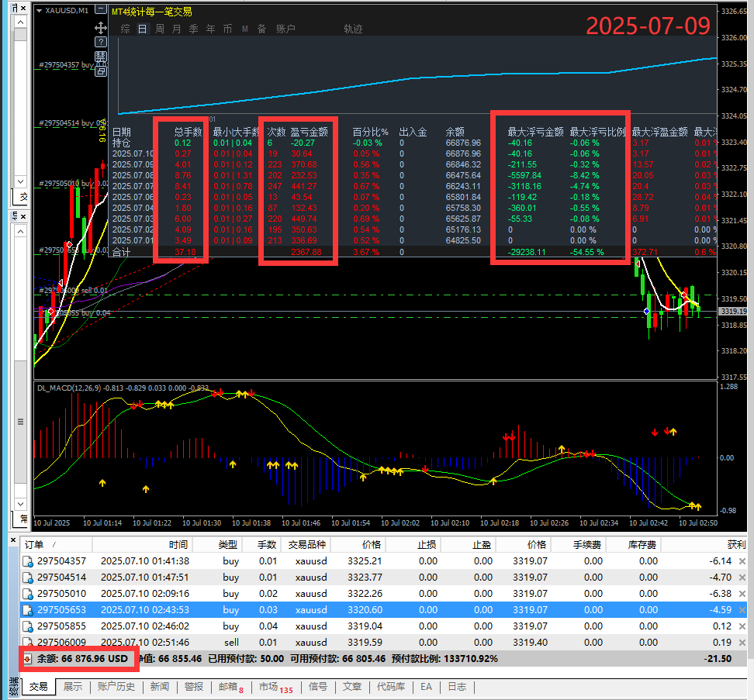Select the 备 stats tab

point(262,29)
